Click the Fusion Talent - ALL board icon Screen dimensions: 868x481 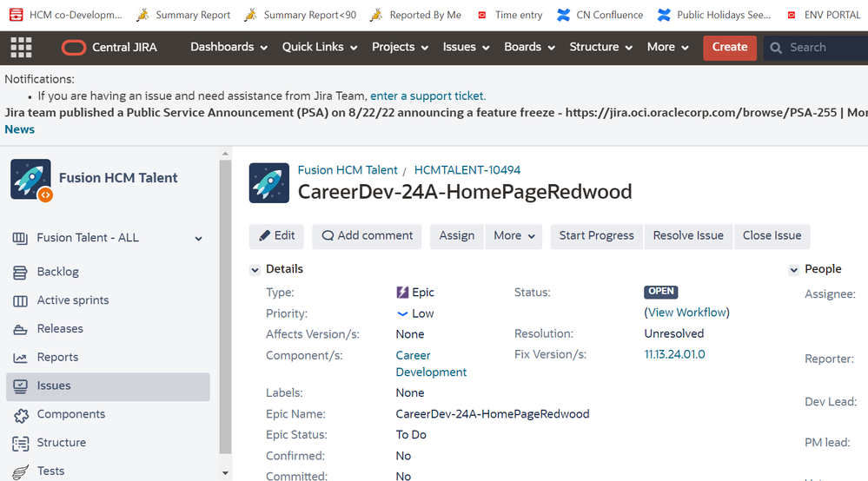(20, 238)
